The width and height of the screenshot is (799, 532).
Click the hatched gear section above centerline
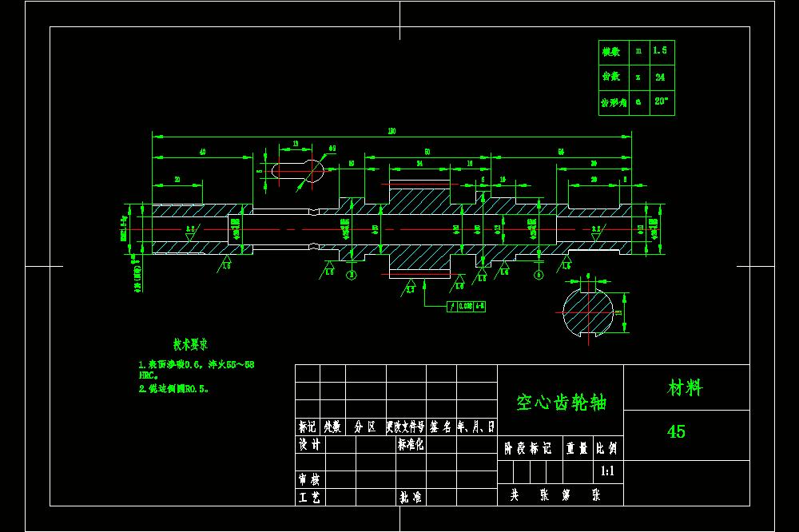(419, 201)
